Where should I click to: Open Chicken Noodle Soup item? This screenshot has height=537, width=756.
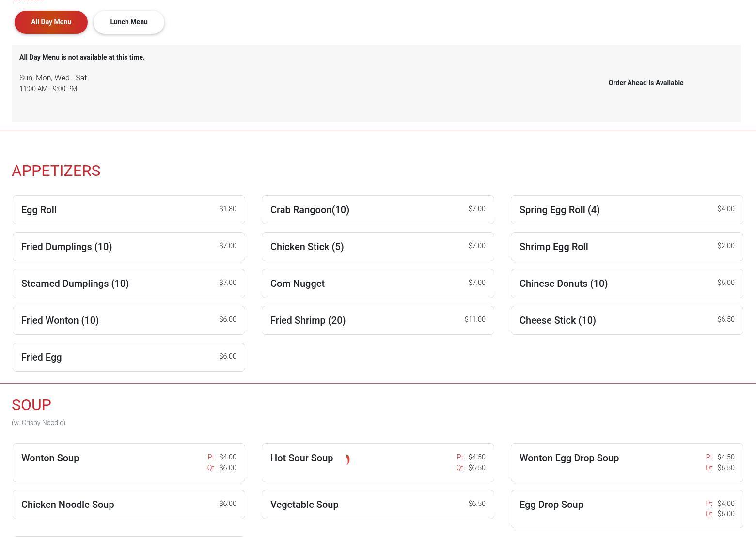(x=128, y=505)
